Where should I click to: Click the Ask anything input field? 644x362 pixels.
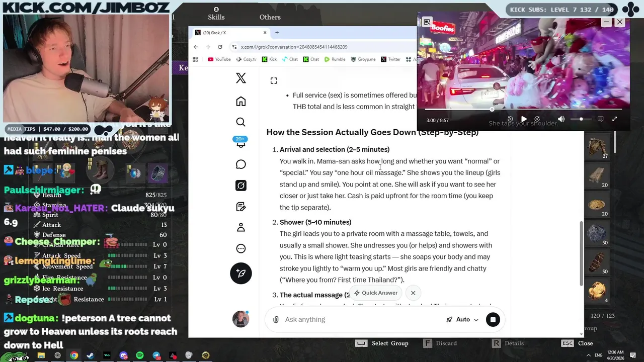pos(362,320)
